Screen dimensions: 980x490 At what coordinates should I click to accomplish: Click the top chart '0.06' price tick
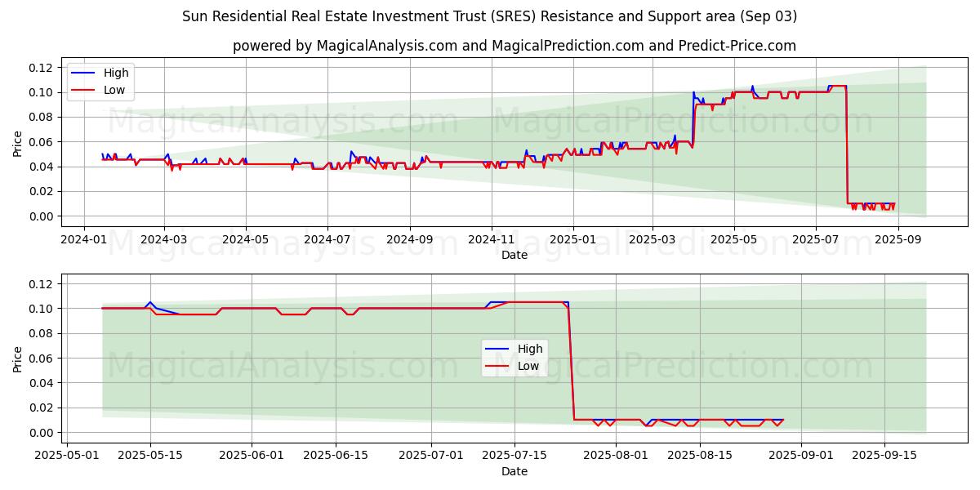coord(42,142)
